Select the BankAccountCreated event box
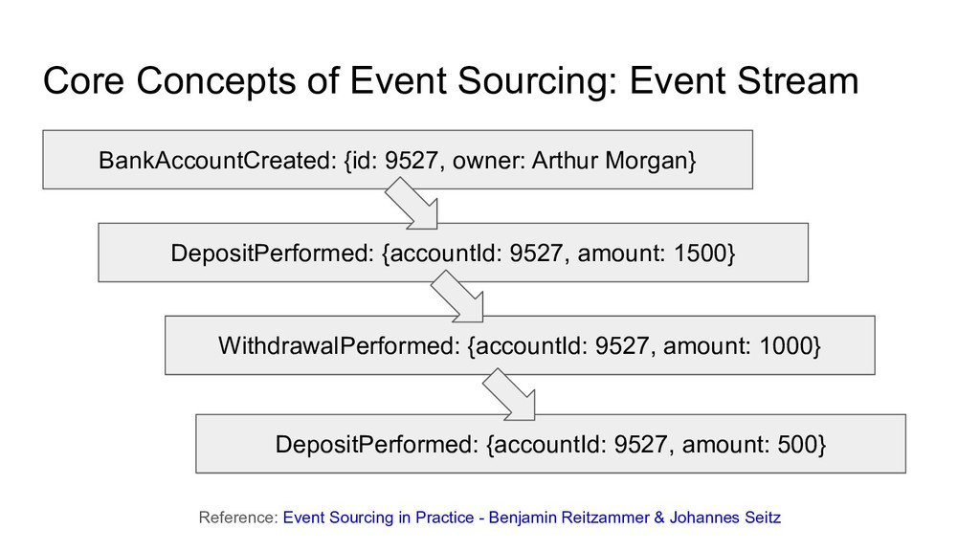This screenshot has height=551, width=980. pyautogui.click(x=397, y=160)
